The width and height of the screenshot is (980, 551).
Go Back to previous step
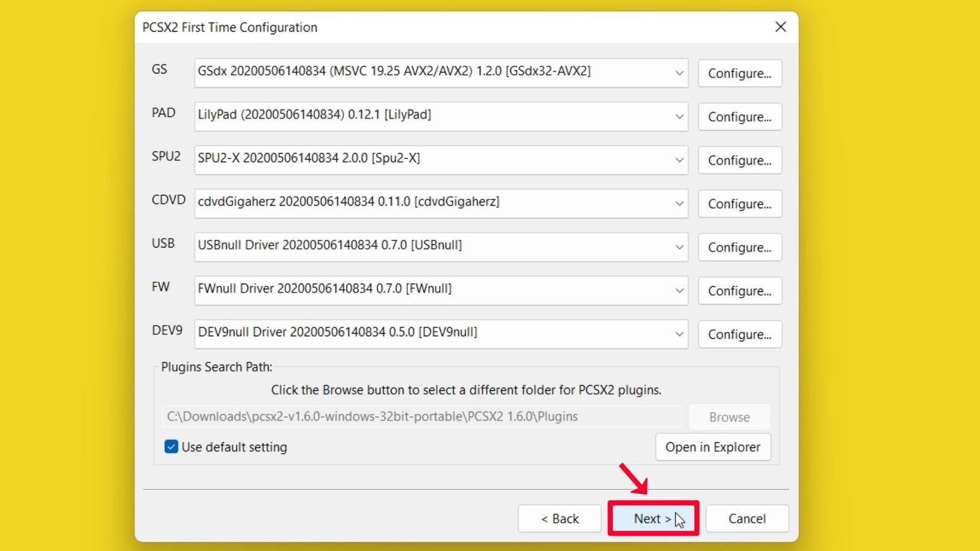tap(560, 519)
